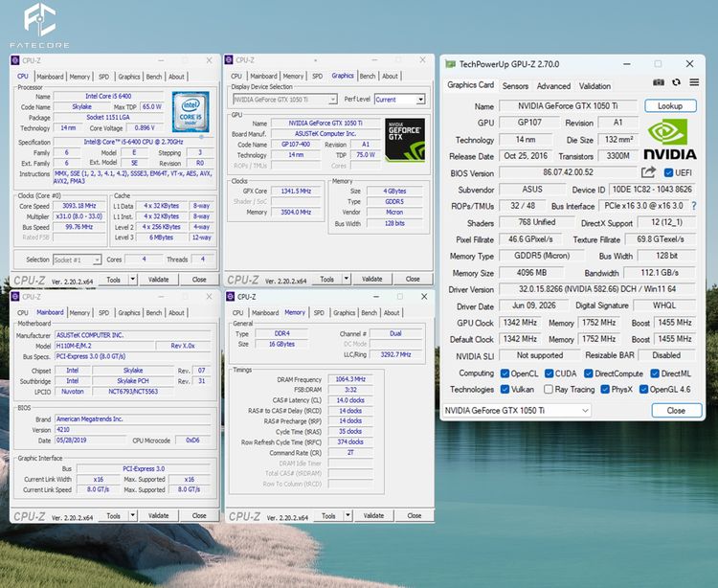Open the GPU-Z hamburger menu
718x588 pixels.
694,82
